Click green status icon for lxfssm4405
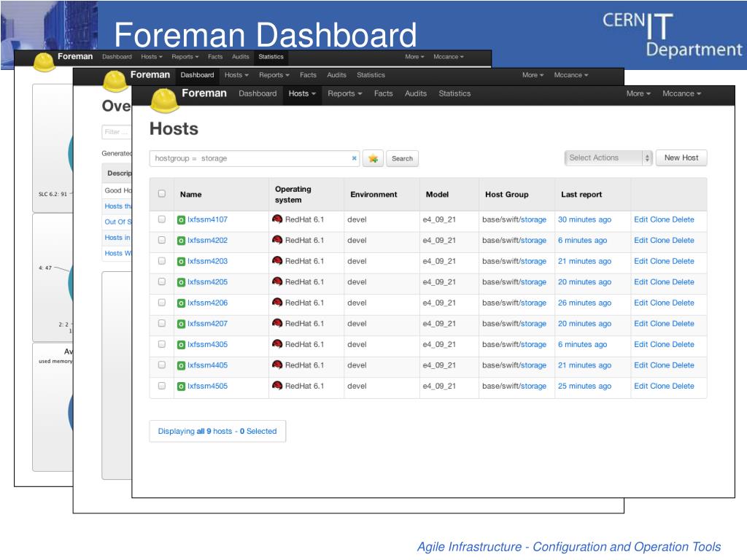This screenshot has height=560, width=747. 181,366
